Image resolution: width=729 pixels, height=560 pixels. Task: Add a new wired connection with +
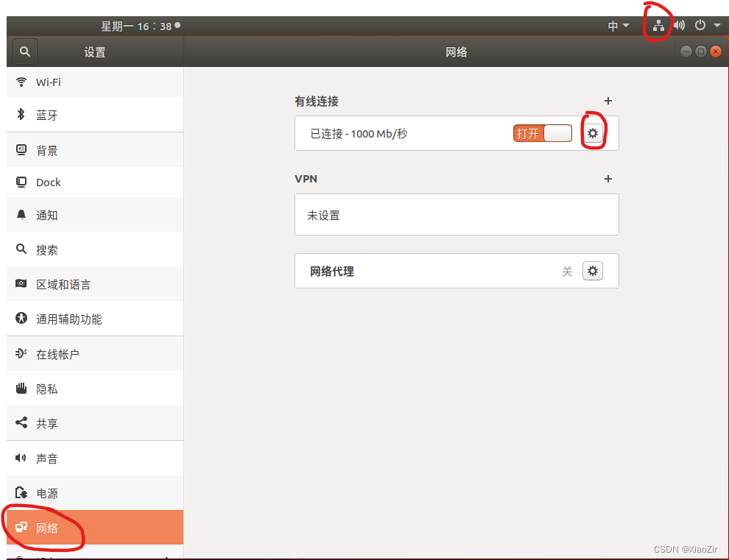608,101
